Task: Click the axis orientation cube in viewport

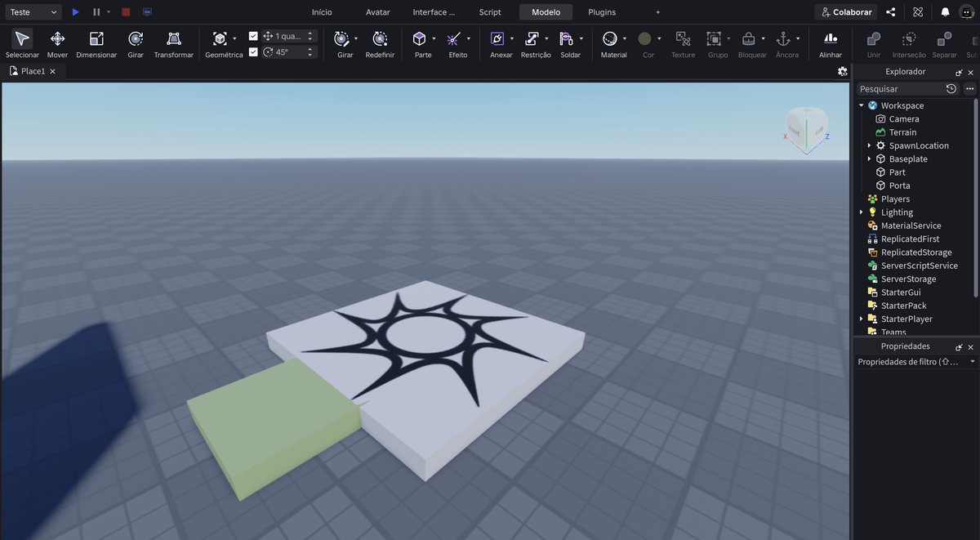Action: point(806,129)
